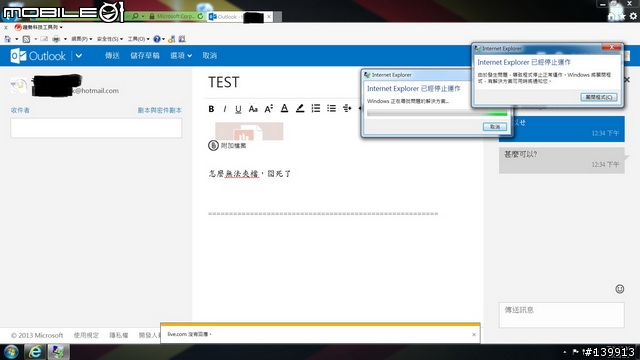Viewport: 640px width, 360px height.
Task: Toggle italic formatting in the editor toolbar
Action: point(224,109)
